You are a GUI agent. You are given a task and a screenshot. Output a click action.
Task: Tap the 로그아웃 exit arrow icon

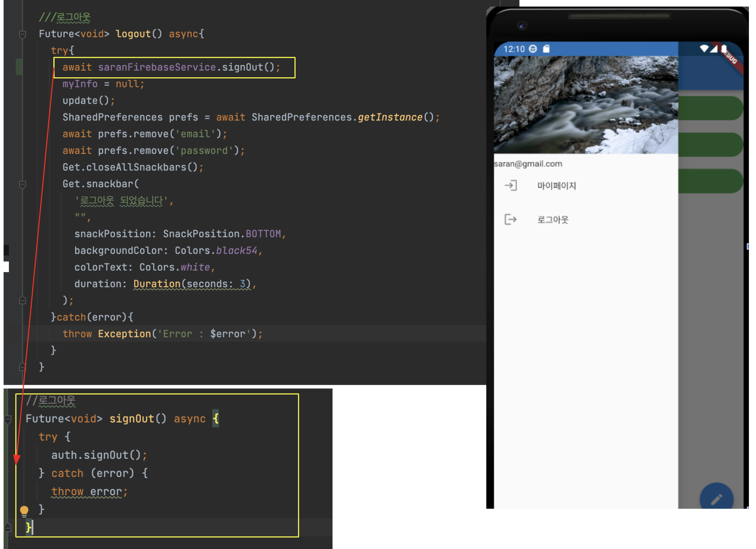511,219
